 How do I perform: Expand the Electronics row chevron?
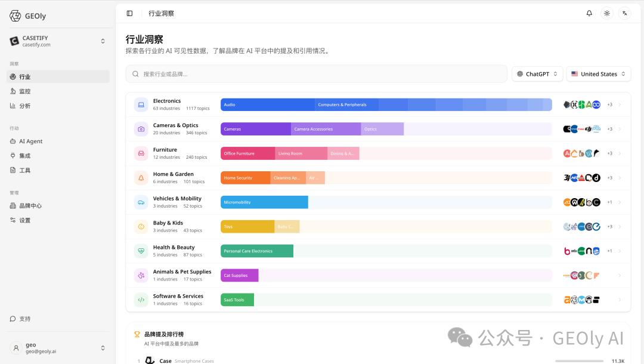(620, 105)
